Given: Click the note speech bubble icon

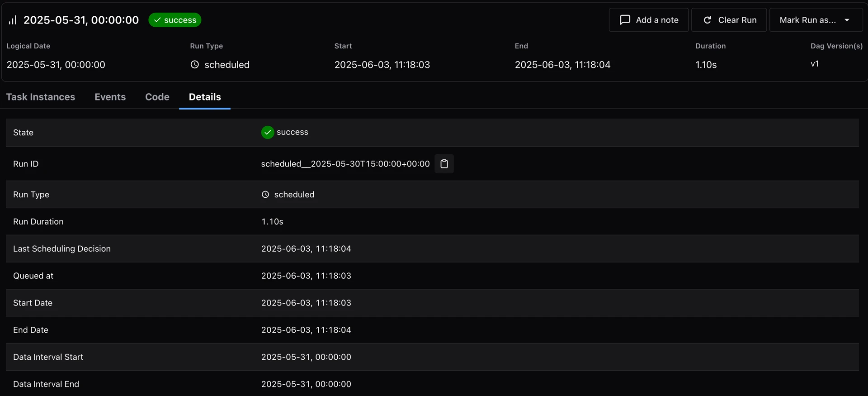Looking at the screenshot, I should point(625,20).
